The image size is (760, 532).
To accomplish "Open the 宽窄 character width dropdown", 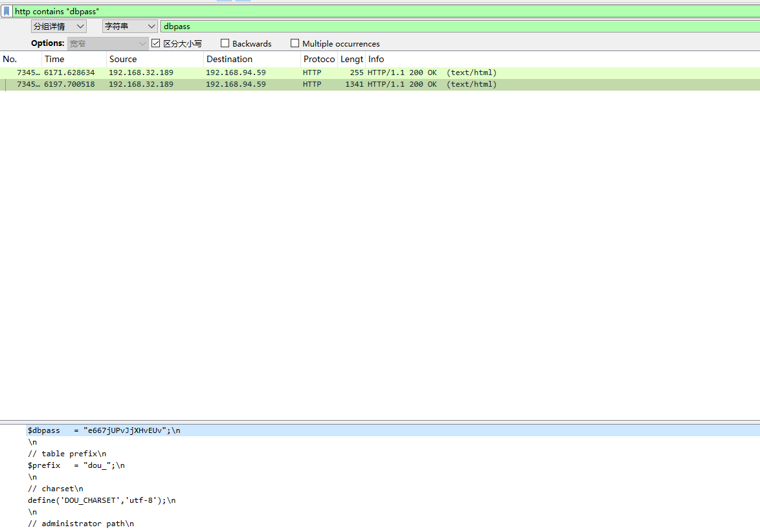I will point(108,43).
